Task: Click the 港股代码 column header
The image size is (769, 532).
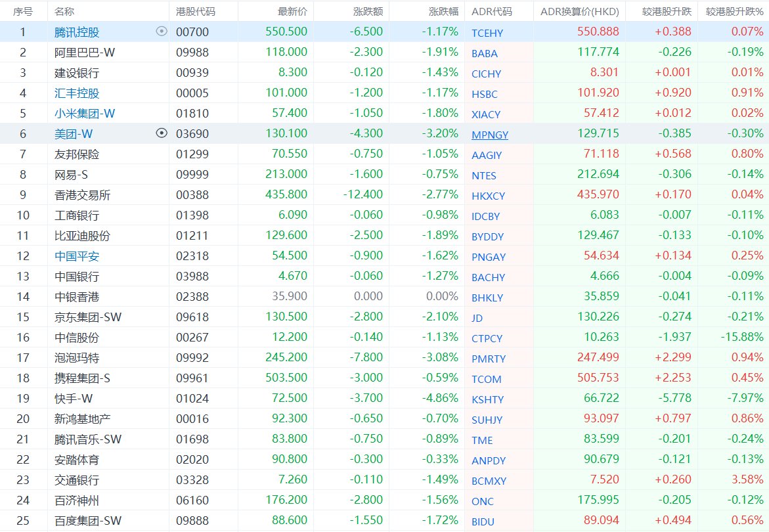Action: click(196, 11)
